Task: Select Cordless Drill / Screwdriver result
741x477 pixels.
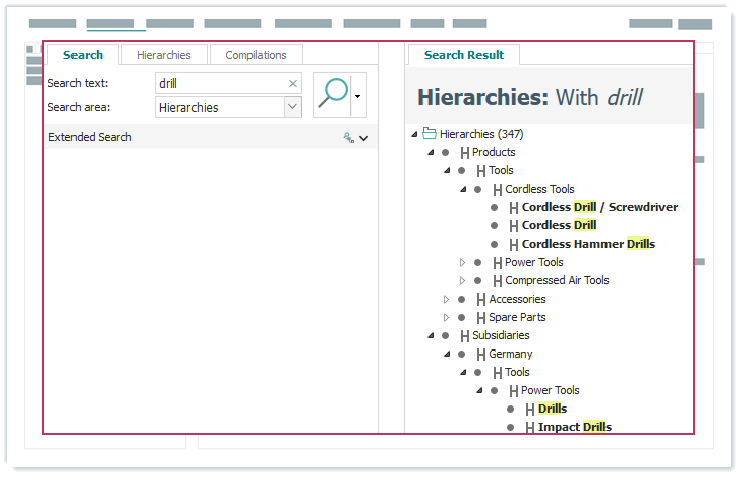Action: pyautogui.click(x=599, y=207)
